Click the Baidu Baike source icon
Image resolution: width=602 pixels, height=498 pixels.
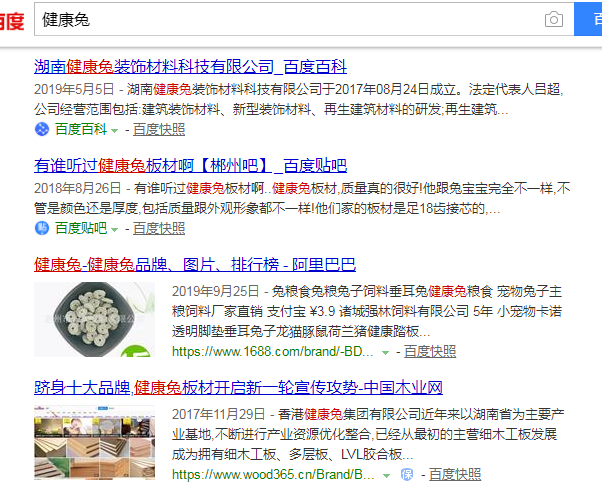(x=42, y=129)
